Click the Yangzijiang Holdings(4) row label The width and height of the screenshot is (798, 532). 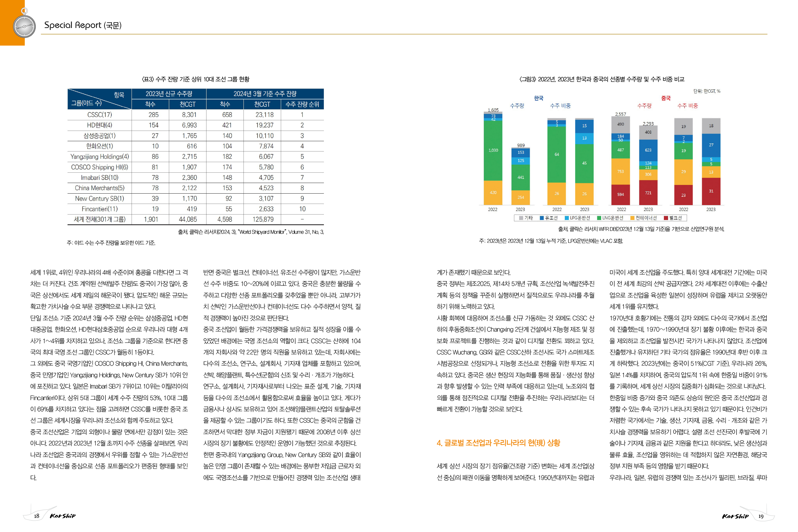99,156
